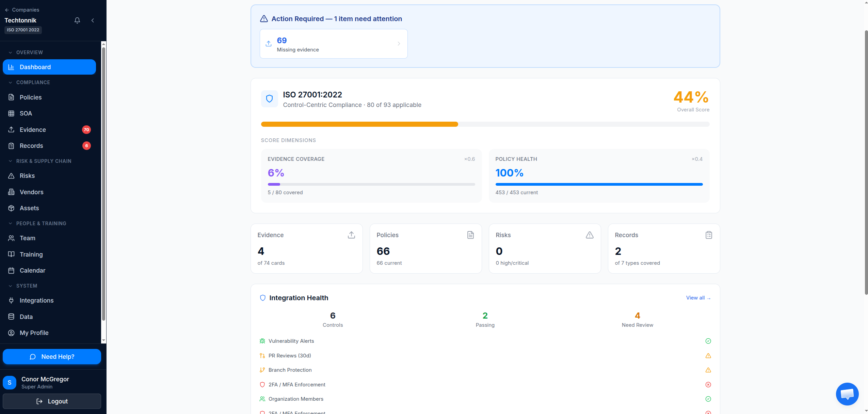Click the Assets cube icon

(11, 208)
